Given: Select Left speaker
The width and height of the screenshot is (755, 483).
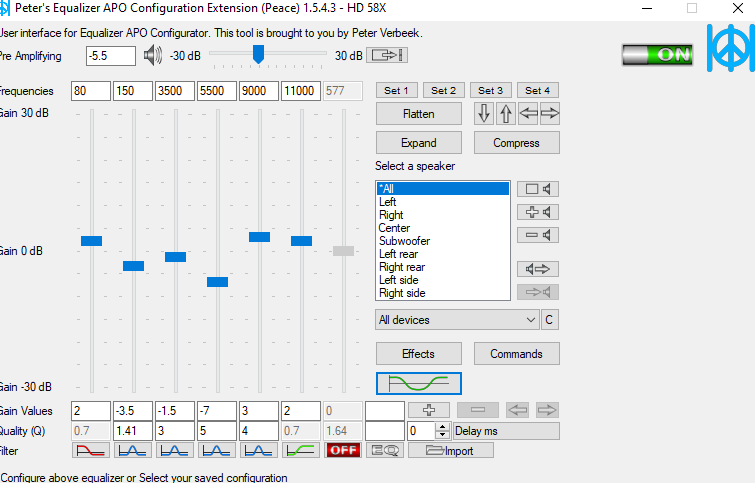Looking at the screenshot, I should point(443,202).
